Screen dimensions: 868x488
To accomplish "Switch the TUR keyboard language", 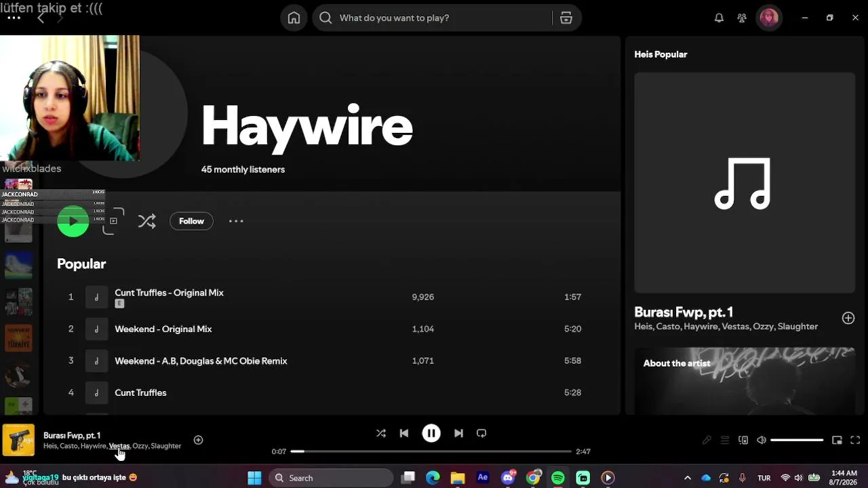I will click(x=764, y=478).
